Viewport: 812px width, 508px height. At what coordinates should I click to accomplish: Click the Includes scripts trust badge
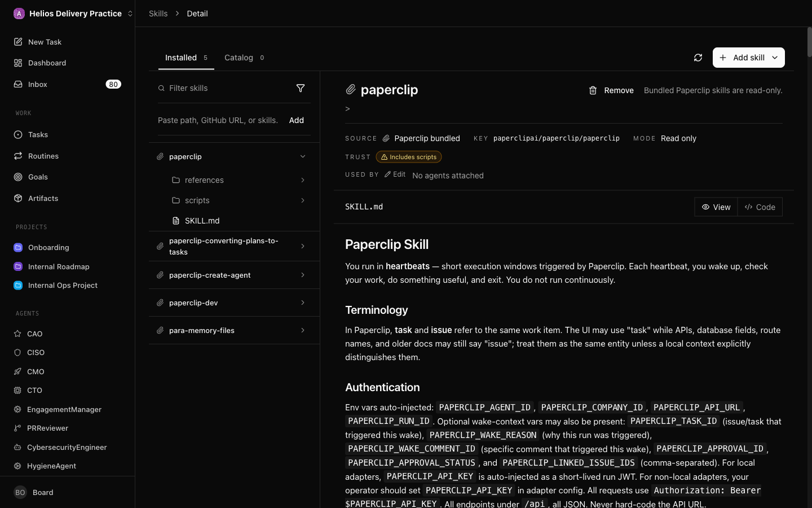[x=409, y=157]
